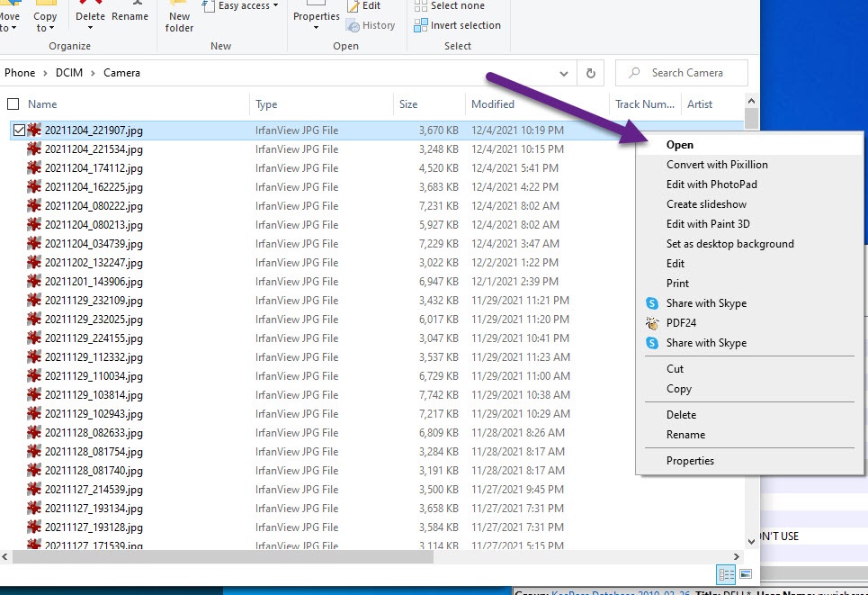
Task: Expand the address bar history dropdown
Action: (564, 73)
